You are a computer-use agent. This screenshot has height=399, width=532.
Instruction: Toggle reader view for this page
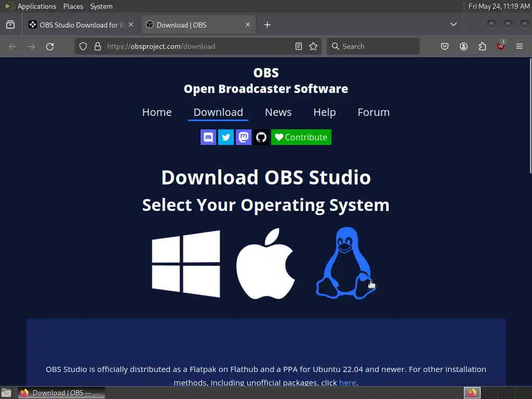[x=299, y=46]
